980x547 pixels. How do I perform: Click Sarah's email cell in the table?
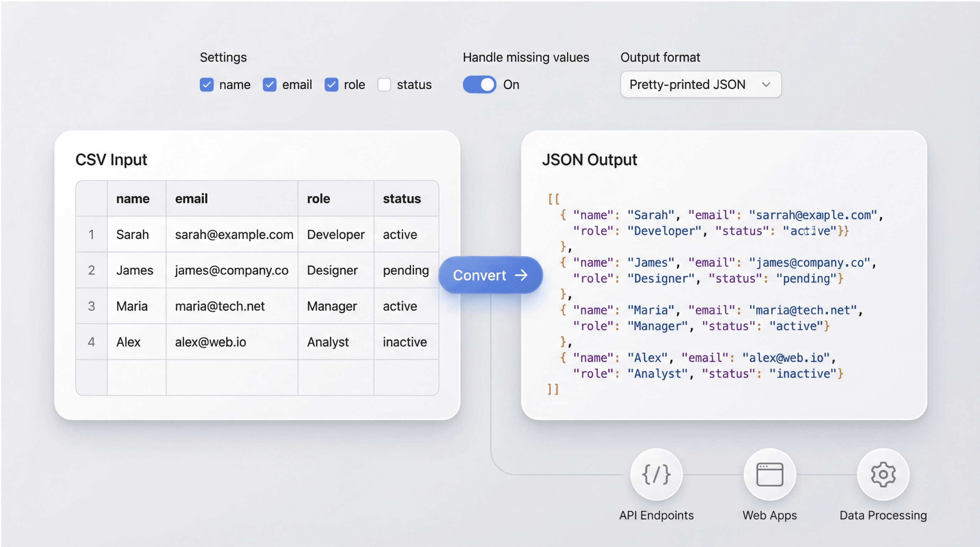point(233,234)
